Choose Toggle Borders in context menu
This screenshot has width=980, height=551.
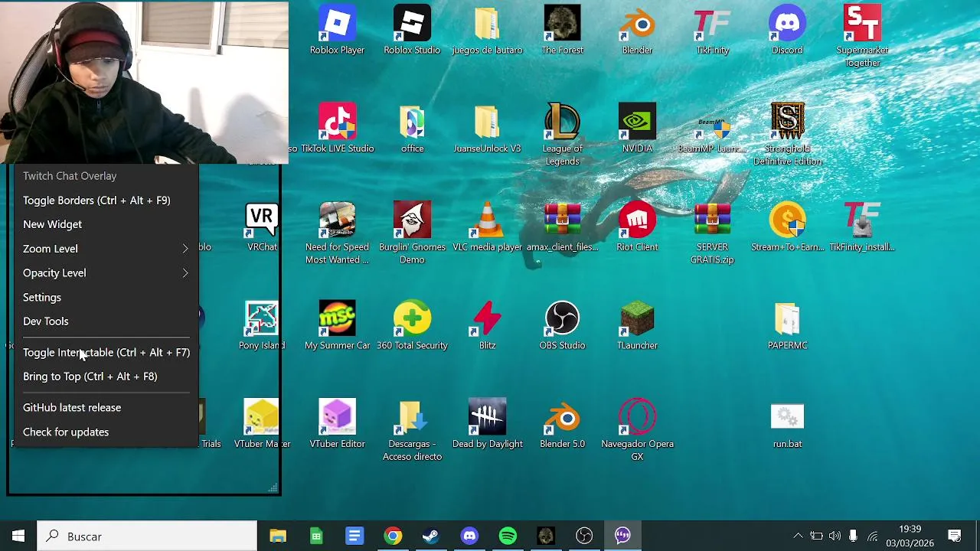click(x=106, y=201)
